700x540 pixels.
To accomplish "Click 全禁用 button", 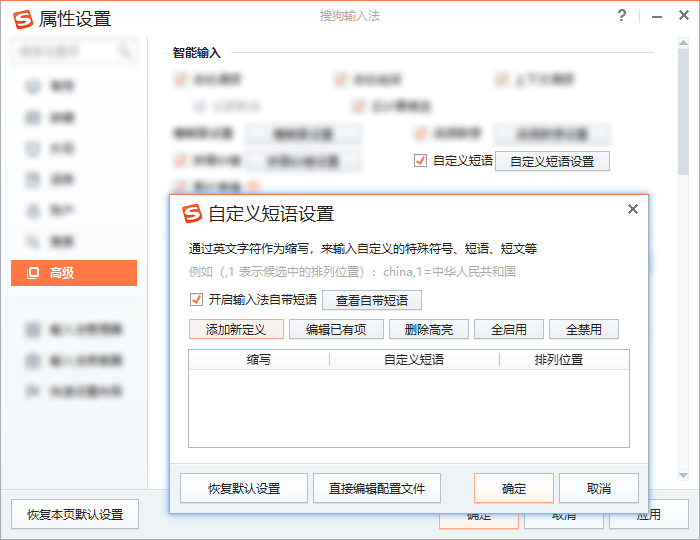I will coord(583,329).
